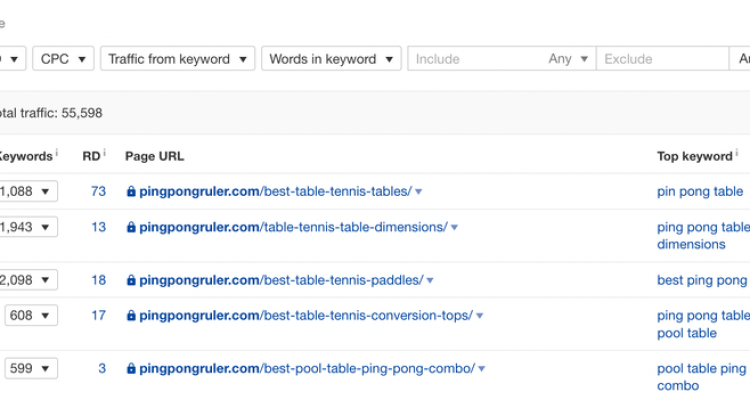
Task: Click referring domains value 17
Action: [98, 315]
